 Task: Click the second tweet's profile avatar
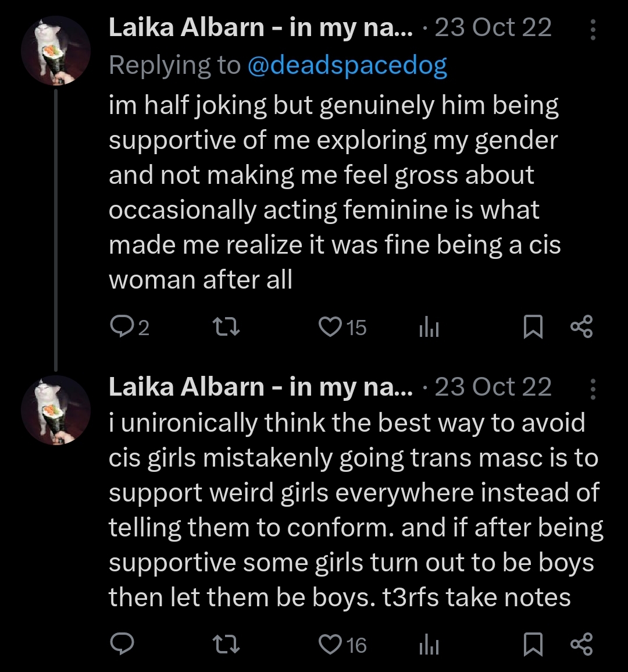point(56,410)
